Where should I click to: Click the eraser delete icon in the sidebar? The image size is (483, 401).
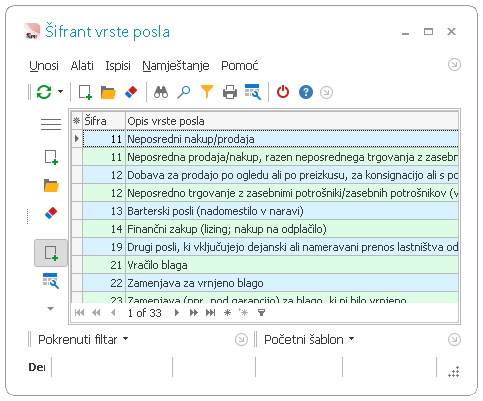[x=51, y=213]
